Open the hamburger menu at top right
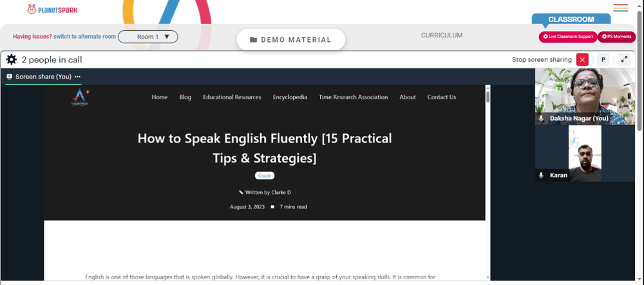Screen dimensions: 644x285 point(621,8)
